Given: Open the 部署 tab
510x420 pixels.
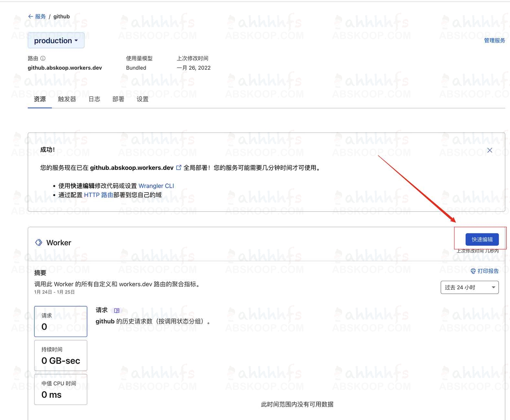Looking at the screenshot, I should (118, 99).
